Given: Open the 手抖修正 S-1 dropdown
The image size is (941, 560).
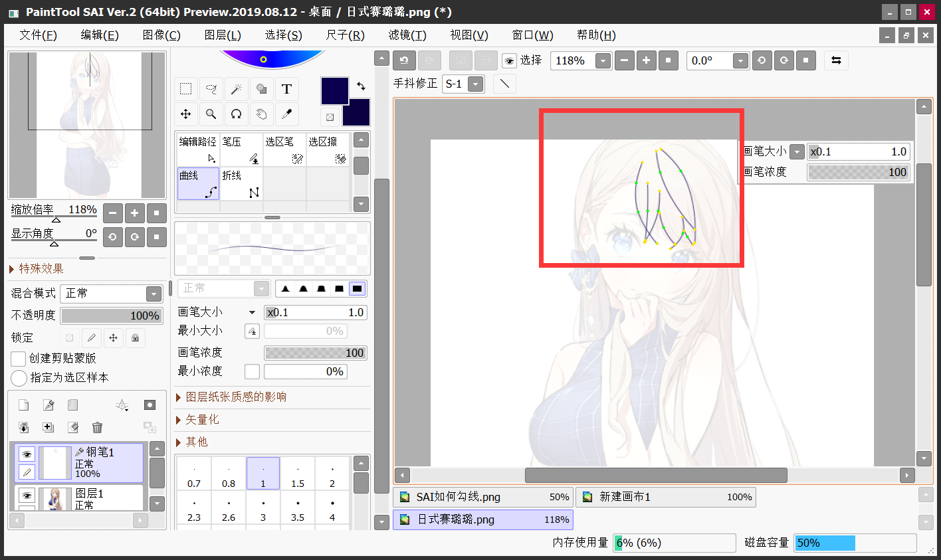Looking at the screenshot, I should [x=475, y=84].
